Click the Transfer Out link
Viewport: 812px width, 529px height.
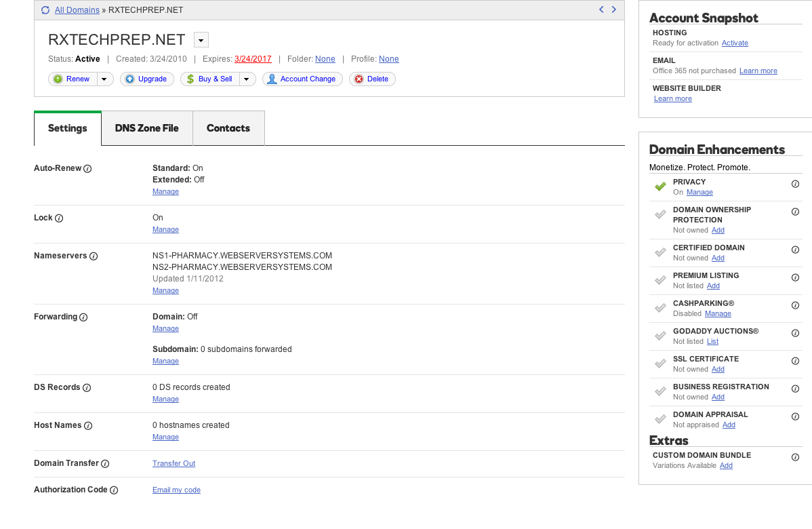coord(174,463)
